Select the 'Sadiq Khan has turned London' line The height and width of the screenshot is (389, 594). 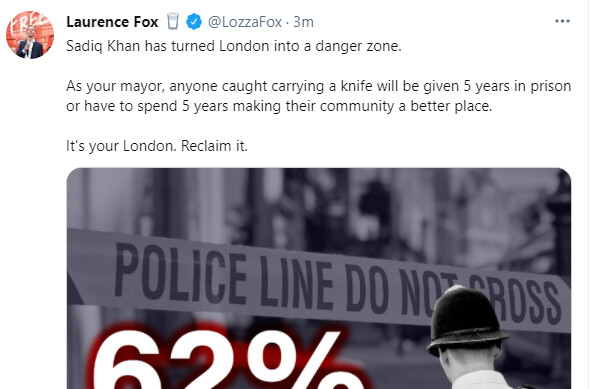pyautogui.click(x=234, y=46)
